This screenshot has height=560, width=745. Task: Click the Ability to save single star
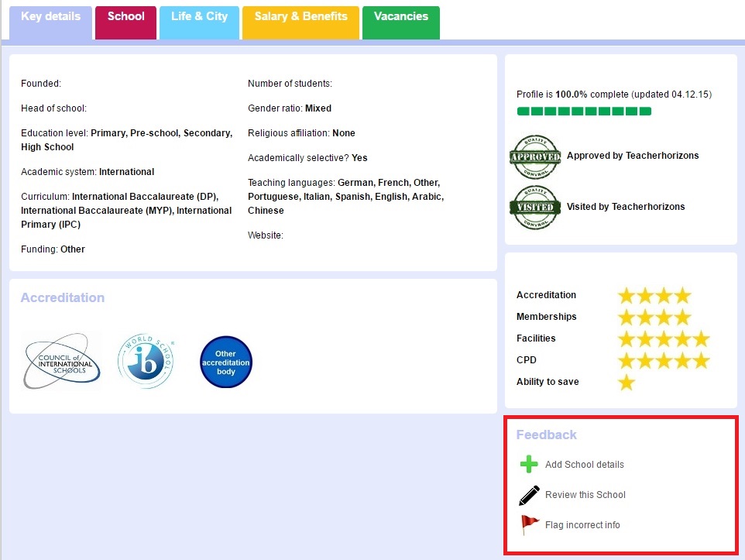[627, 383]
